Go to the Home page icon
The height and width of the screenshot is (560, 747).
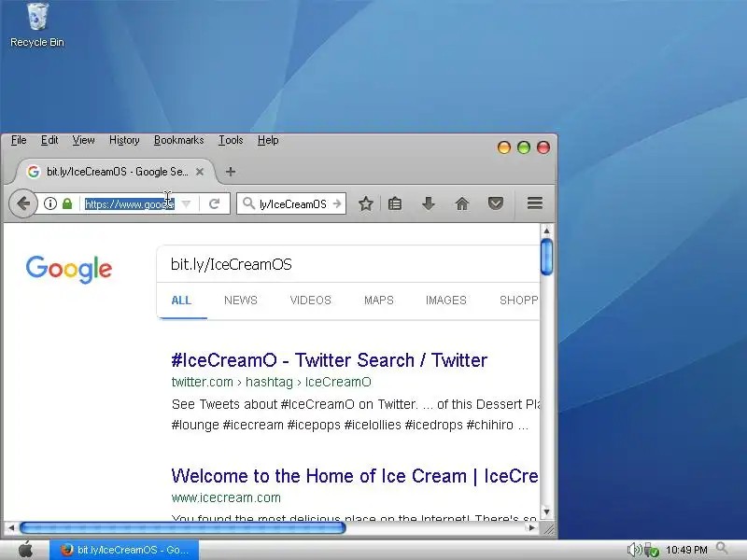click(x=462, y=203)
